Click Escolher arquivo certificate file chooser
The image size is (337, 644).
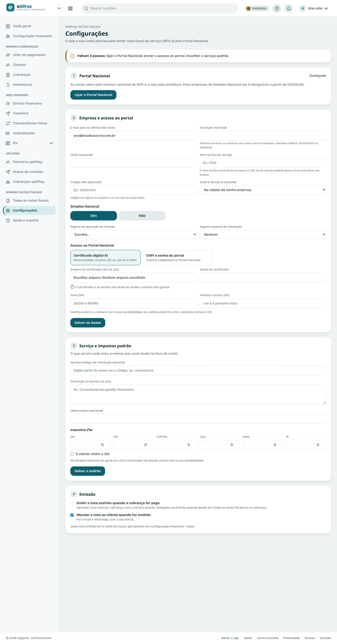[x=133, y=278]
